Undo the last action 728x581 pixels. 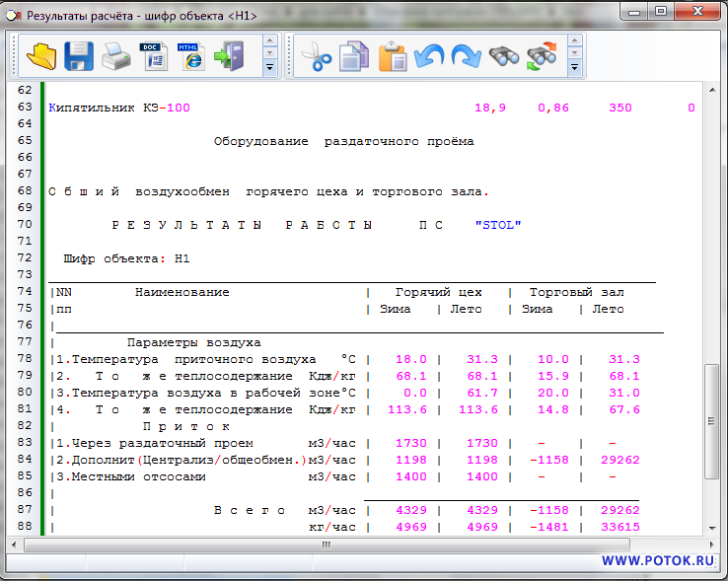[x=429, y=56]
